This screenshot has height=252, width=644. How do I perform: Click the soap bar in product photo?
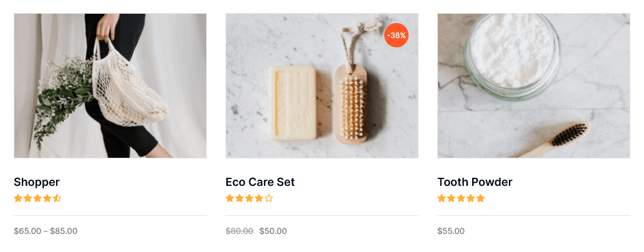click(x=293, y=103)
